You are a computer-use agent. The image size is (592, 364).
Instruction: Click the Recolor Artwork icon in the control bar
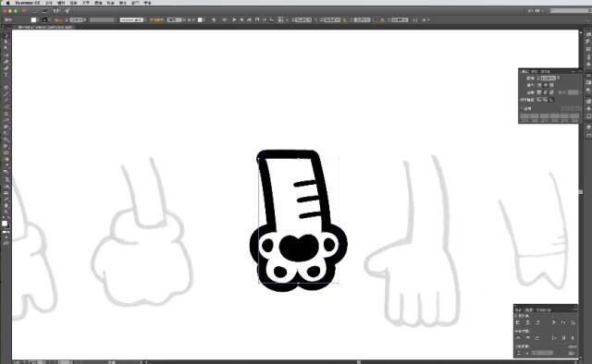214,19
